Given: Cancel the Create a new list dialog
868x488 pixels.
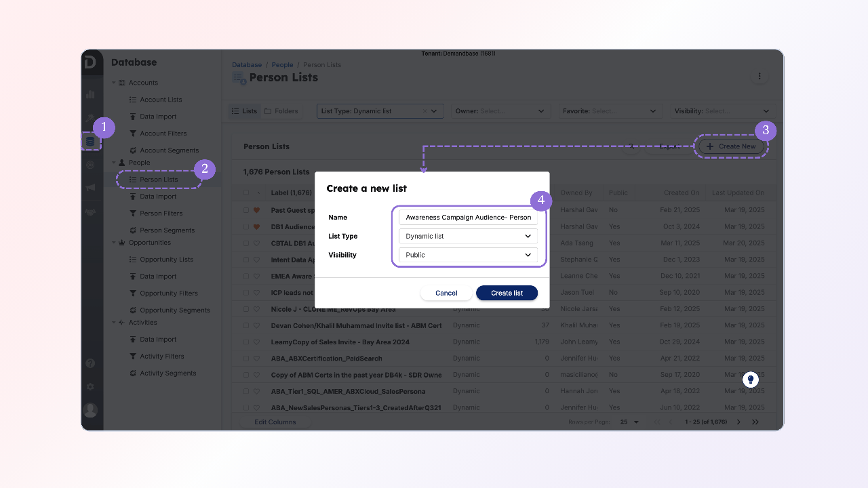Looking at the screenshot, I should point(446,293).
